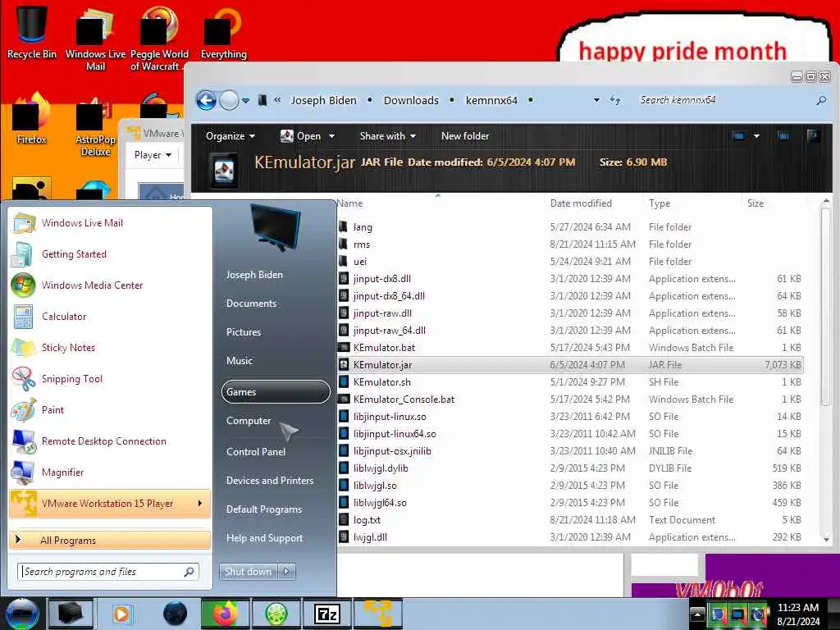Select the KEmulator.bat file icon

coord(344,348)
